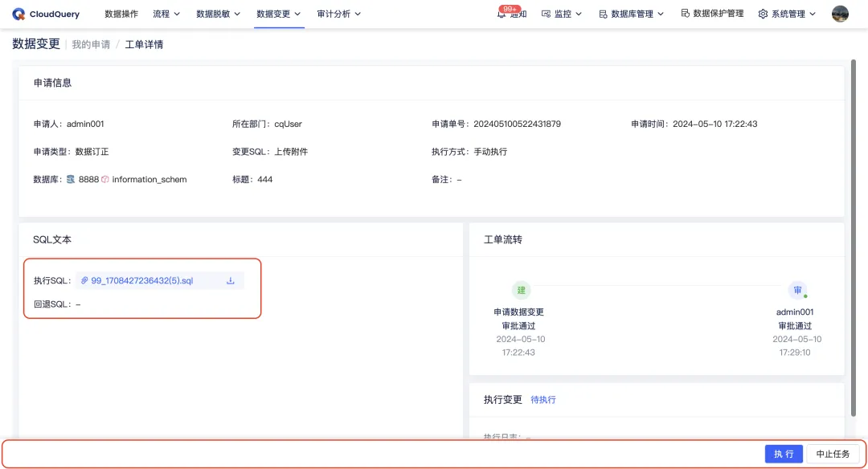This screenshot has height=469, width=868.
Task: Open the notification bell with 99+ badge
Action: coord(506,14)
